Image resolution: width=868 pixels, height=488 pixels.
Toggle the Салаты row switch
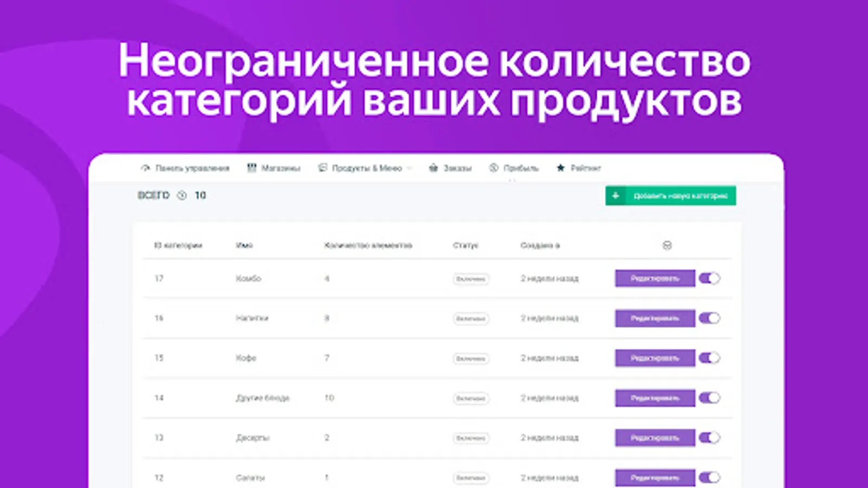pos(710,478)
